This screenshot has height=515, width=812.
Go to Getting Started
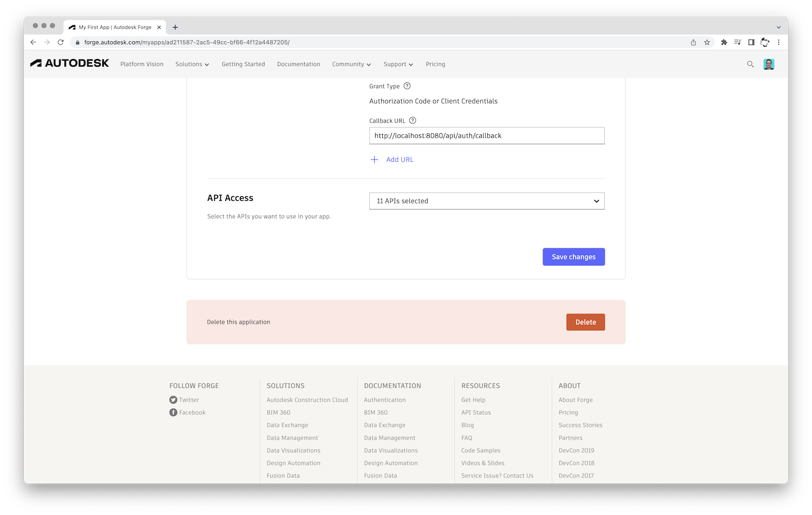click(x=243, y=64)
